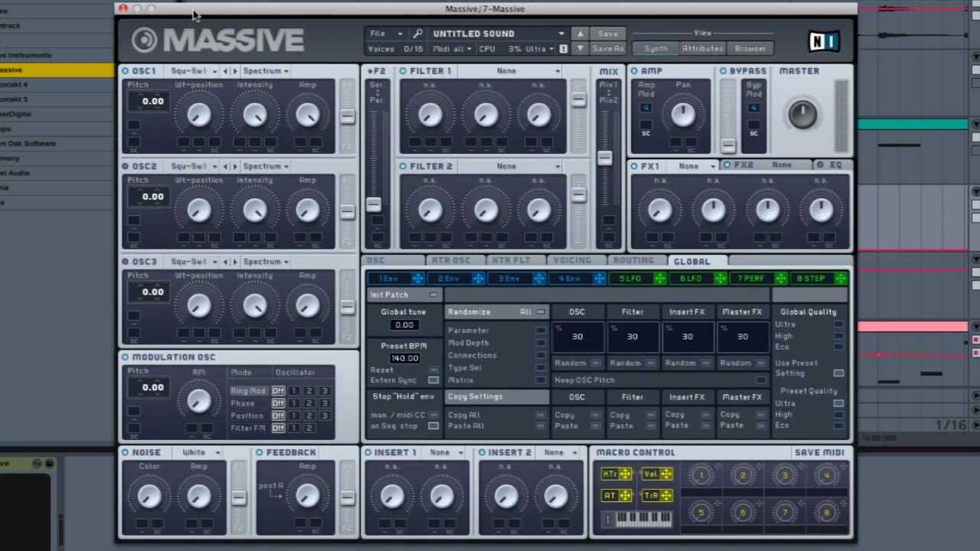The height and width of the screenshot is (551, 980).
Task: Click the Preset BPM 140.00 field
Action: [404, 358]
